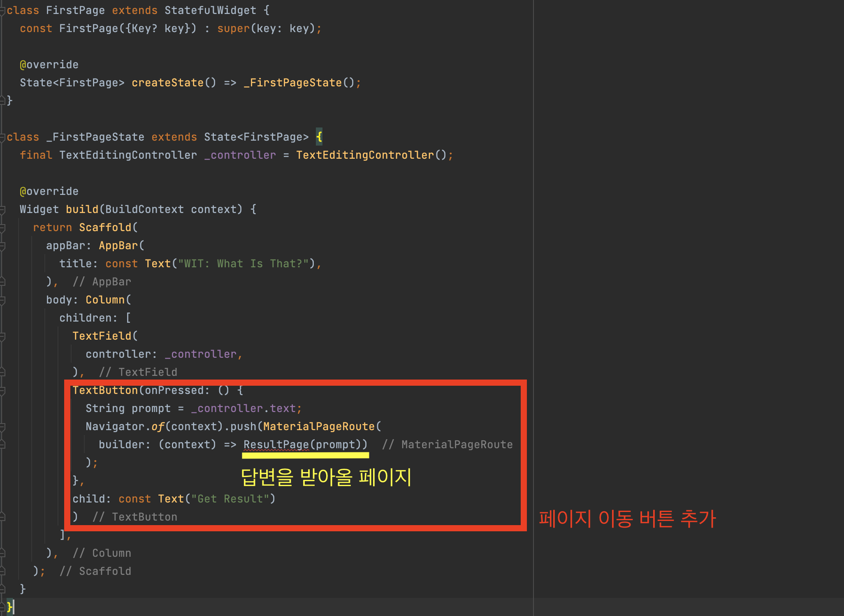Click the "Get Result" string literal
844x616 pixels.
(x=230, y=499)
